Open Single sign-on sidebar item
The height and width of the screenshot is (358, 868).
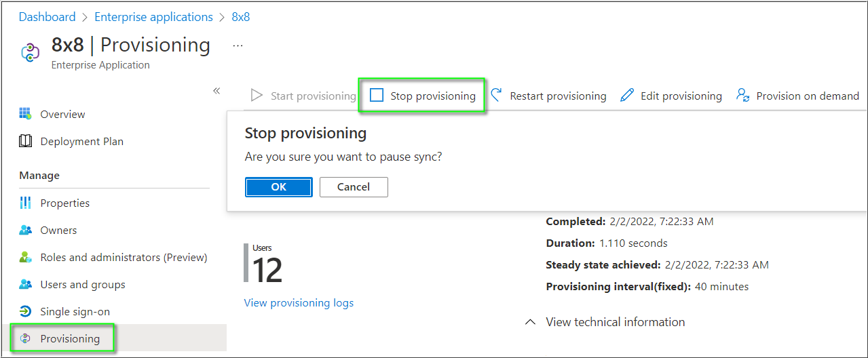[x=75, y=311]
